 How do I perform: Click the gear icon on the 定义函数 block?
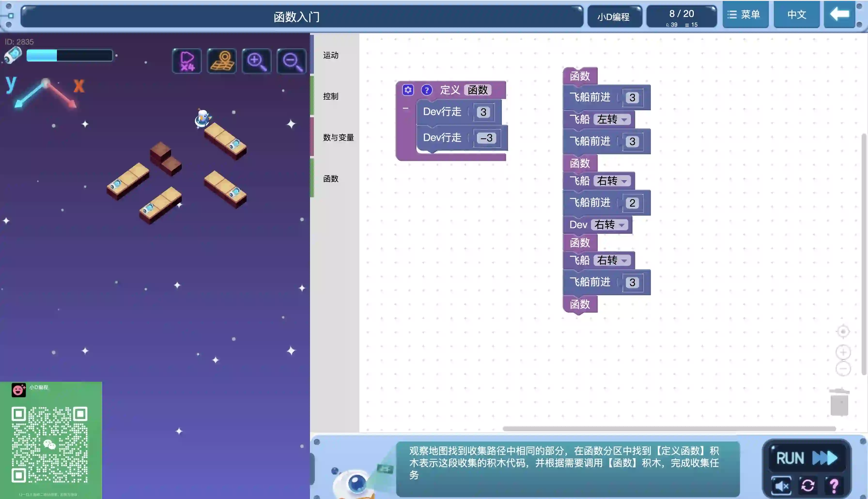(x=408, y=90)
